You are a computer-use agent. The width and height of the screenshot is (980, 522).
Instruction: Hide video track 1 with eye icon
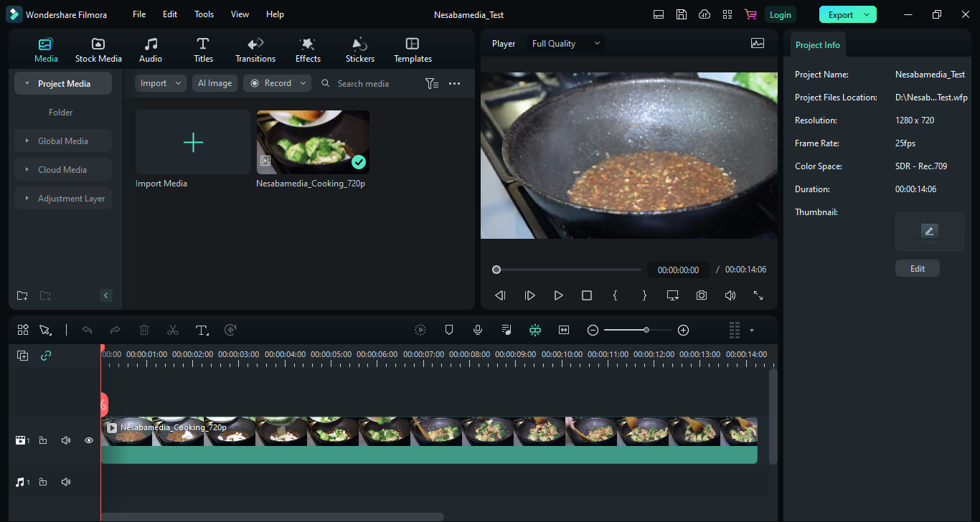[x=89, y=440]
